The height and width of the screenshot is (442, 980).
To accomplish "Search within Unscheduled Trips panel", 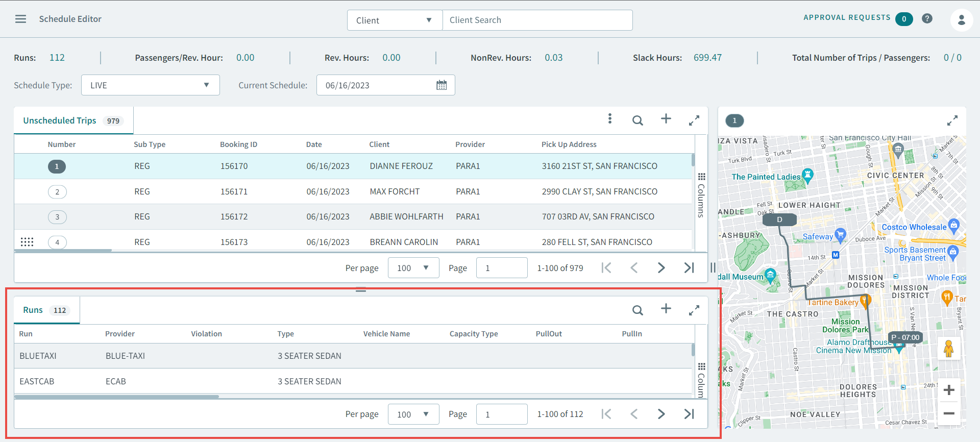I will 638,120.
